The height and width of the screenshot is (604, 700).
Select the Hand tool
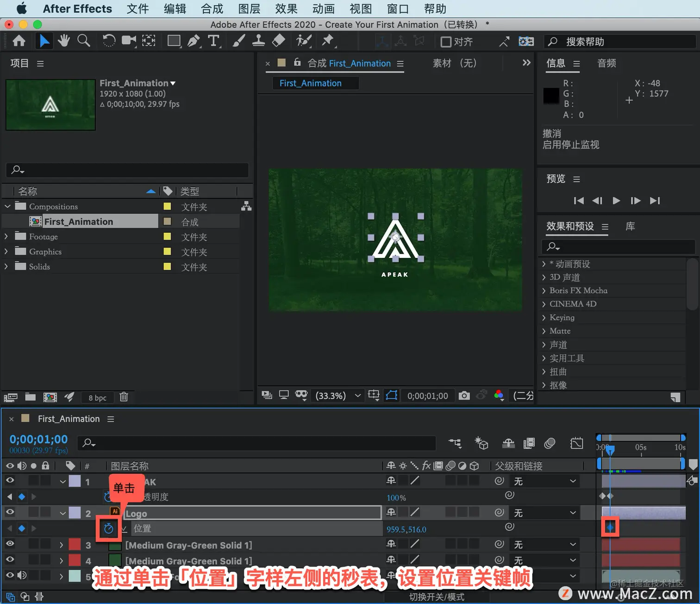(x=64, y=41)
